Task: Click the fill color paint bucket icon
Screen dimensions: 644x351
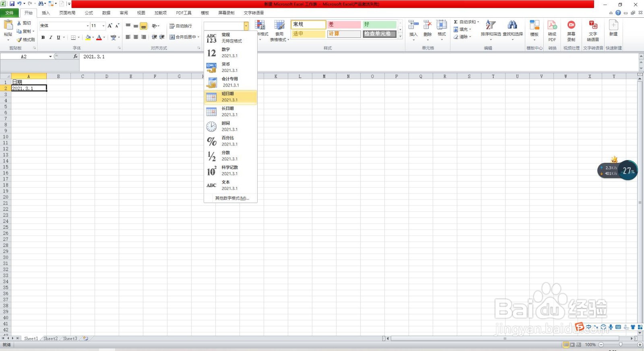Action: [x=88, y=37]
